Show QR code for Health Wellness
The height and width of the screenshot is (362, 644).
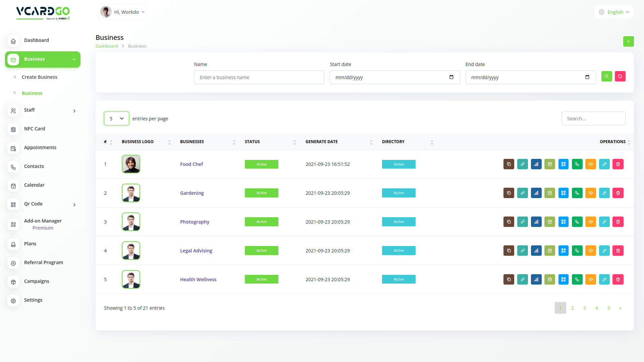[563, 280]
